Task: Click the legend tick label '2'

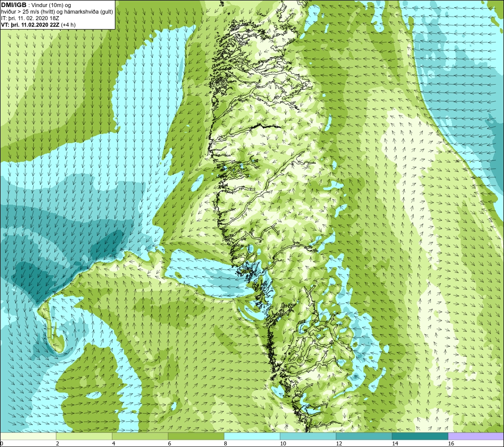Action: click(57, 444)
